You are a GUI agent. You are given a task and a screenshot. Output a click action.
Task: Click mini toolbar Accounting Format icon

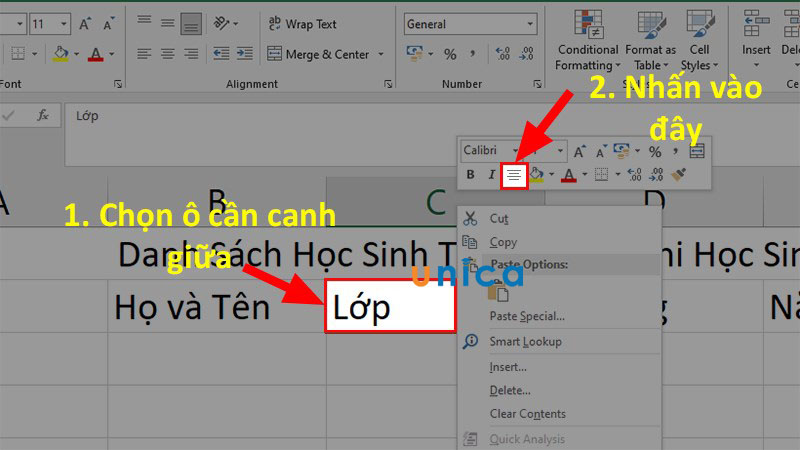coord(621,151)
